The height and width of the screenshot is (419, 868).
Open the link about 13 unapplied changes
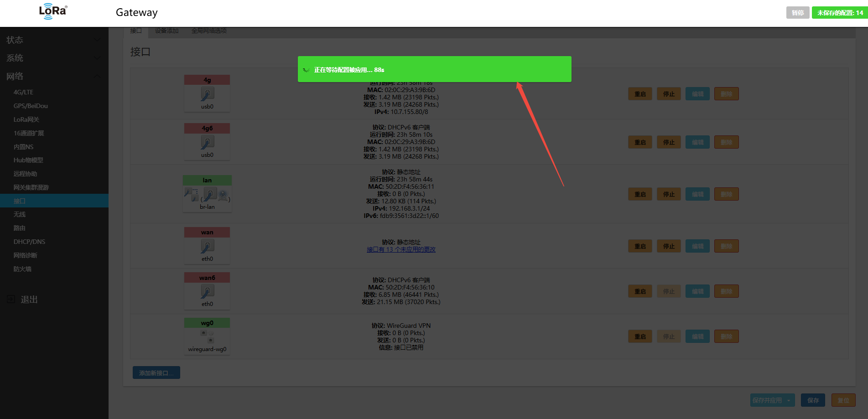pos(401,250)
